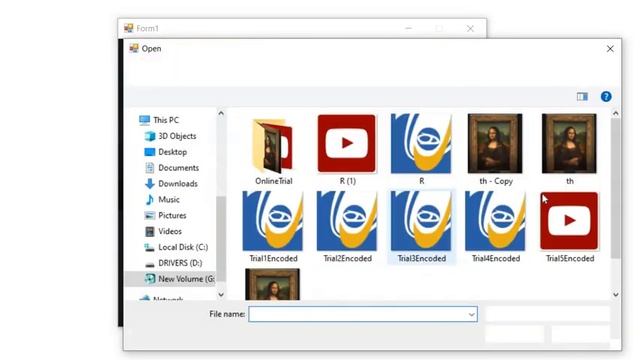
Task: Go to This PC label in tree
Action: [166, 120]
